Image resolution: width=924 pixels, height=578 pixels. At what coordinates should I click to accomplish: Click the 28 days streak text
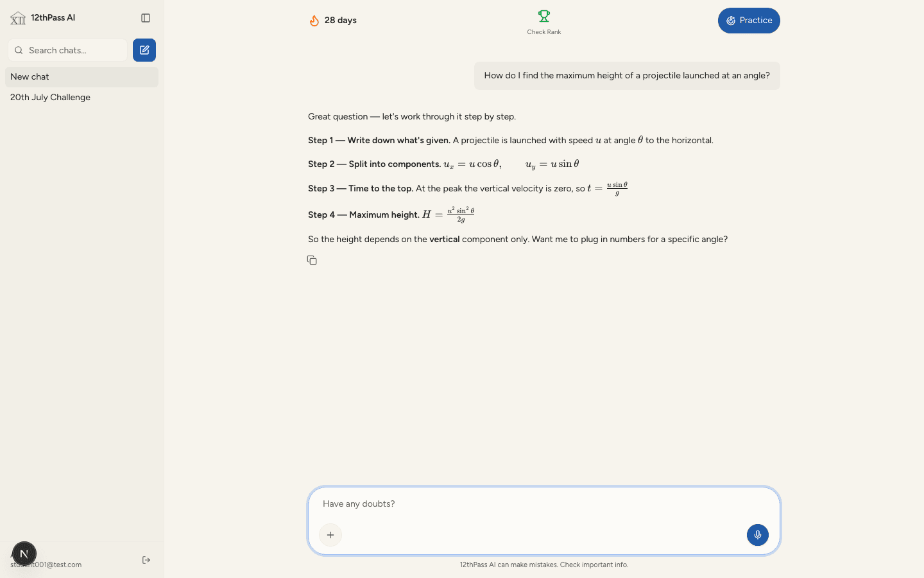(341, 21)
